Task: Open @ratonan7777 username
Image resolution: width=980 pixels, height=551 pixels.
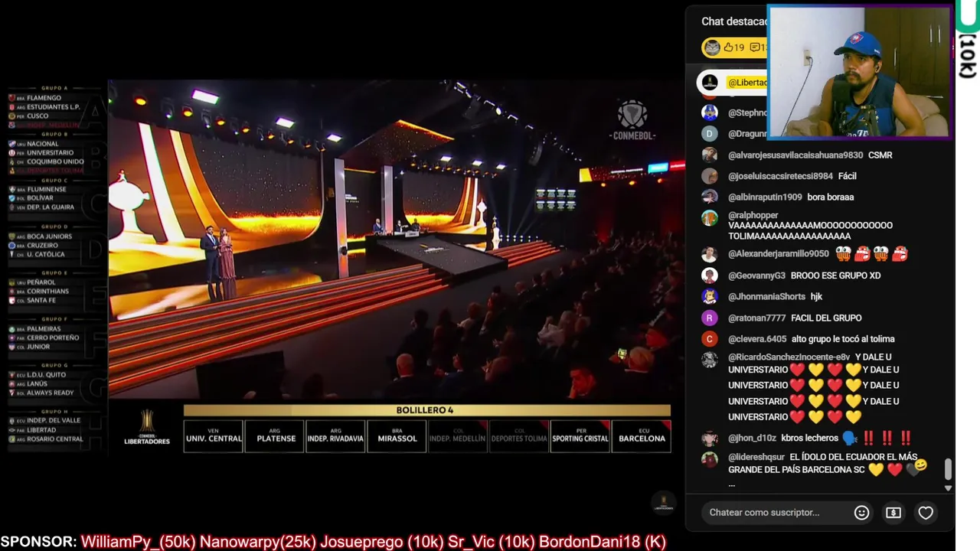Action: [x=756, y=318]
